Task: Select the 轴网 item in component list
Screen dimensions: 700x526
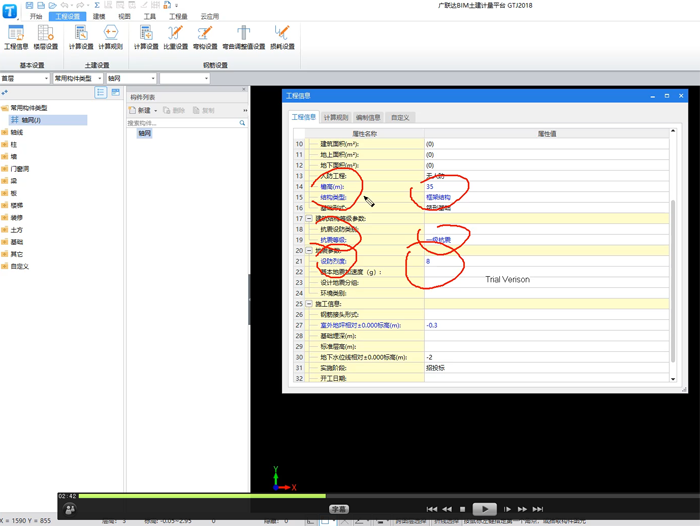Action: click(144, 133)
